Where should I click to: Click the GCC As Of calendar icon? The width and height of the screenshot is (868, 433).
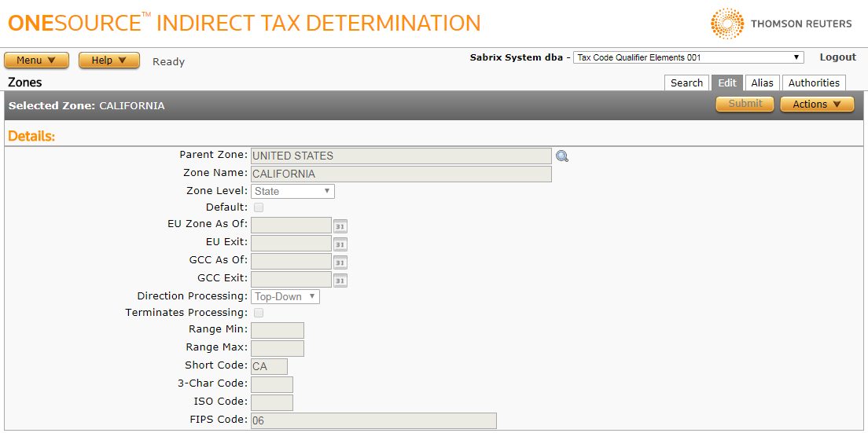pos(340,262)
